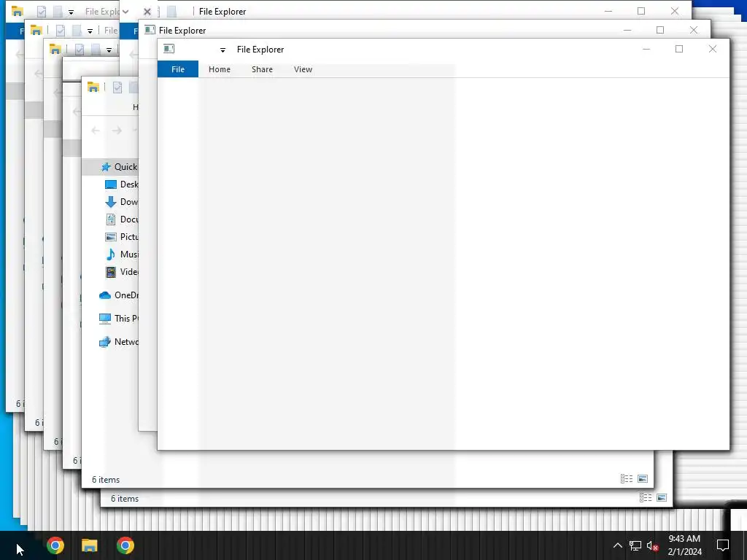Click the Forward arrow above Quick access

(117, 131)
